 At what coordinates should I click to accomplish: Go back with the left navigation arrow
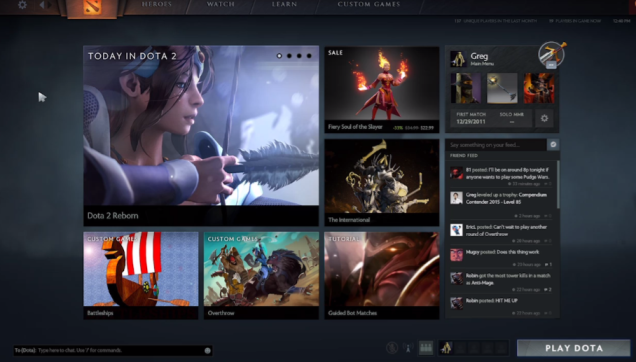42,5
